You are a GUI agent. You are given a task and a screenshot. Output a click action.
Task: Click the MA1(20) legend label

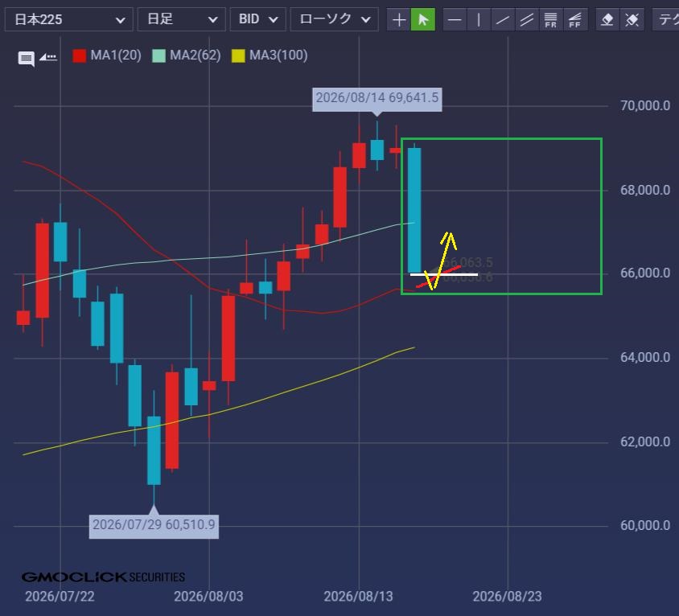pos(116,55)
